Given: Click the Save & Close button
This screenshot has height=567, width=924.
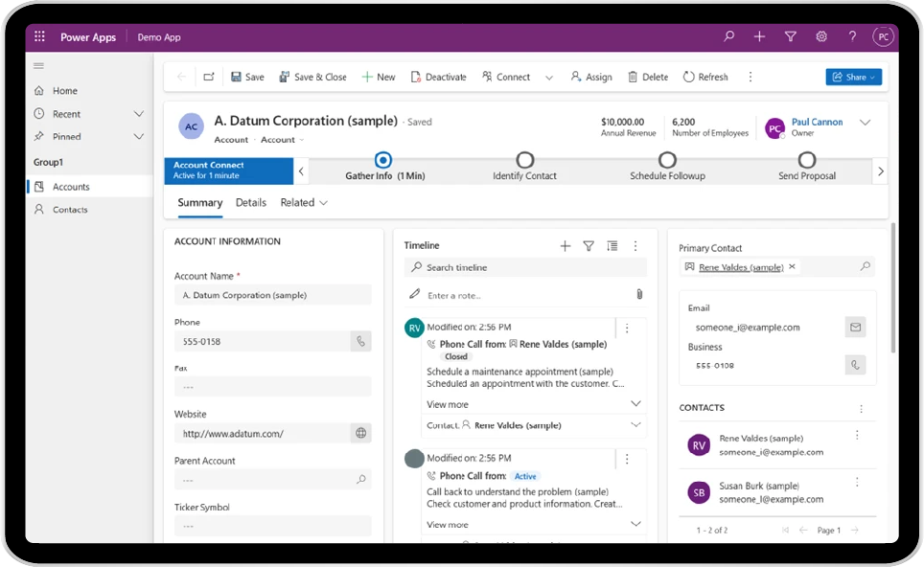Looking at the screenshot, I should [x=312, y=77].
